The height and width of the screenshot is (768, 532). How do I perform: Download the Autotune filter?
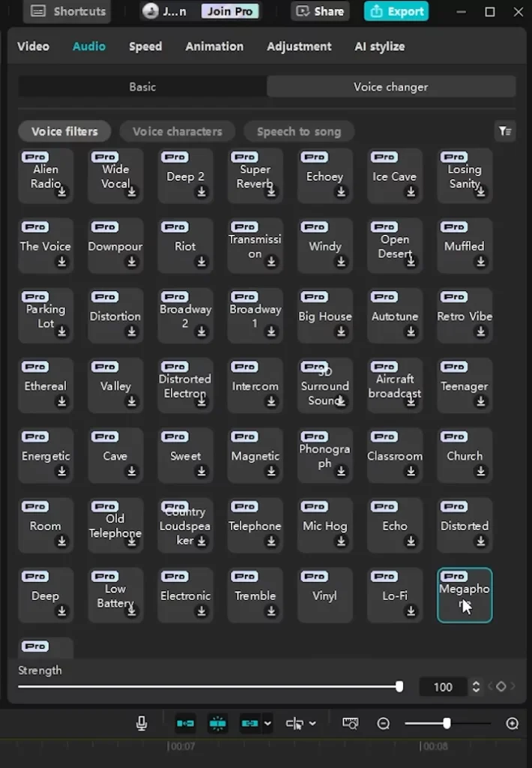(x=411, y=331)
